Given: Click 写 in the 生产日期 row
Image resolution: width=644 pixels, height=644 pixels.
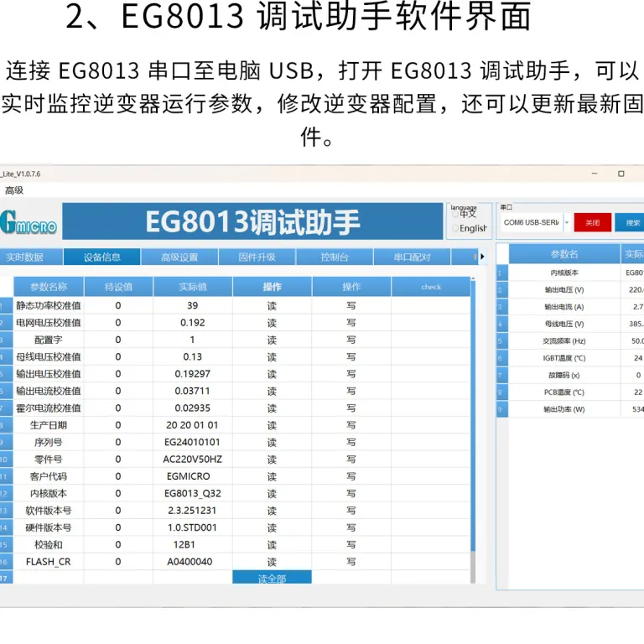Looking at the screenshot, I should pos(351,425).
